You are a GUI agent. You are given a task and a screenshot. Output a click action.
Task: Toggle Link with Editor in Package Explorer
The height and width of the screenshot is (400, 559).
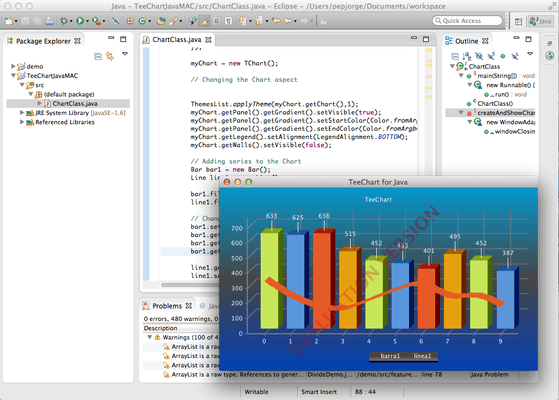pyautogui.click(x=110, y=56)
